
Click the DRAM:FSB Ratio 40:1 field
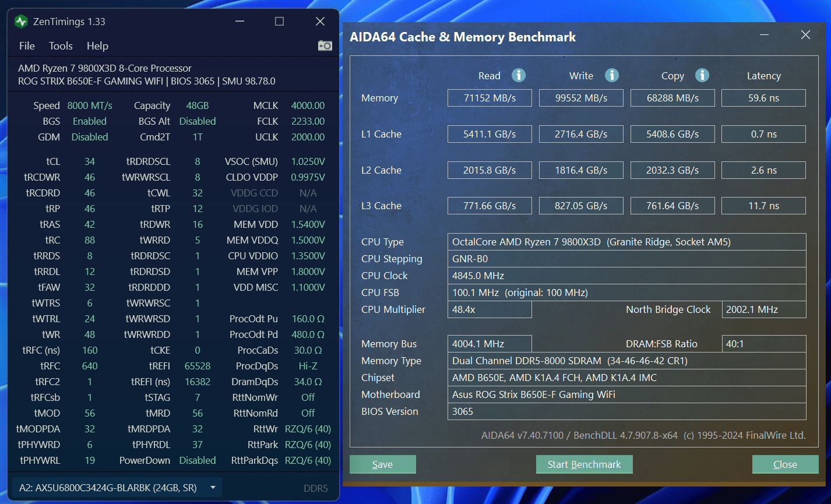pos(763,344)
